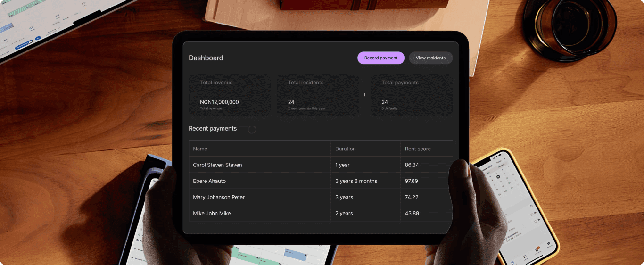644x265 pixels.
Task: Click the Dashboard heading
Action: [x=206, y=58]
